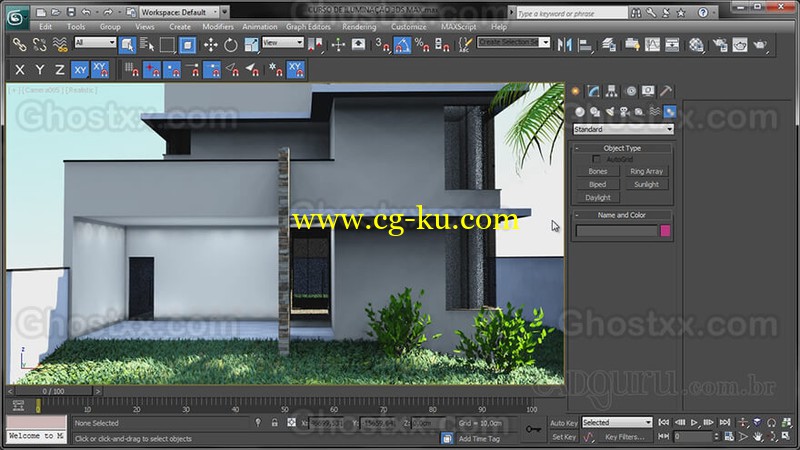Open the Utilities hammer panel
Screen dimensions: 800x450
pos(665,91)
